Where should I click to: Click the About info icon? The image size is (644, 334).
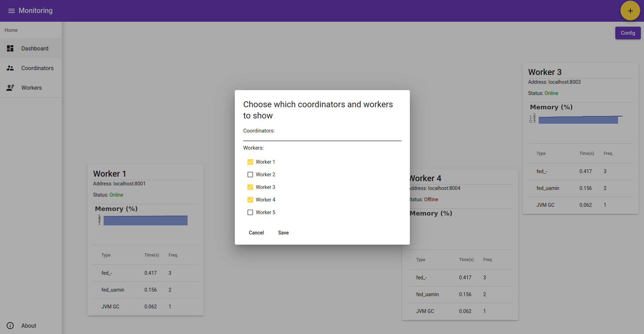[10, 326]
